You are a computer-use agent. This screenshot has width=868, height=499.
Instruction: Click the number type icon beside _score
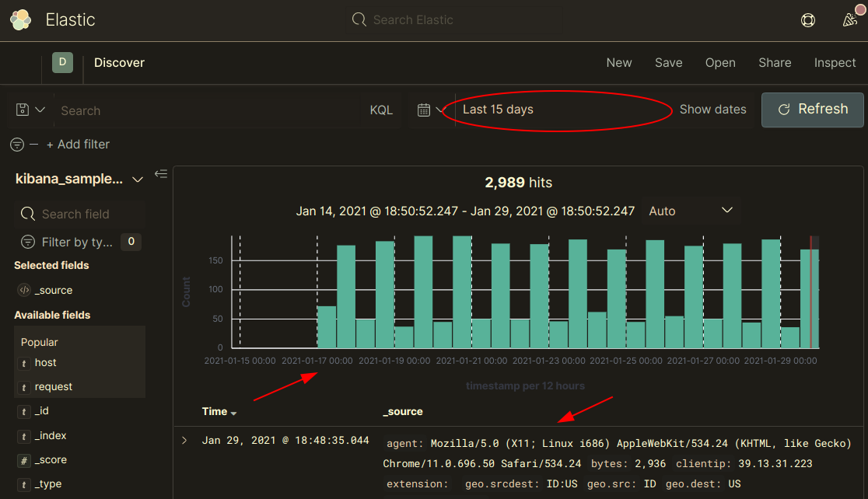point(24,460)
